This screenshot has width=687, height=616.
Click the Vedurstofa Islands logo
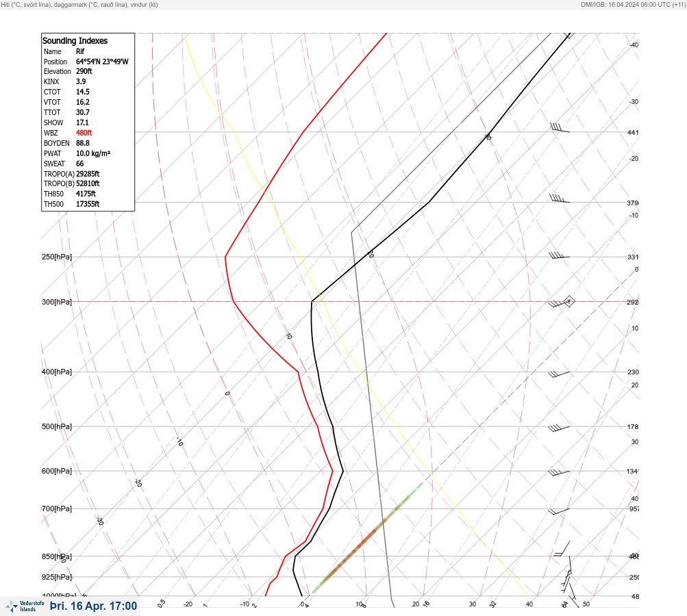click(x=25, y=606)
